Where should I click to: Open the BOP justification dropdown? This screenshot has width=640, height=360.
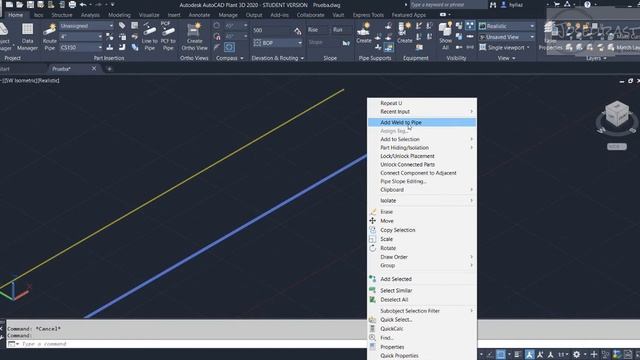pos(278,42)
